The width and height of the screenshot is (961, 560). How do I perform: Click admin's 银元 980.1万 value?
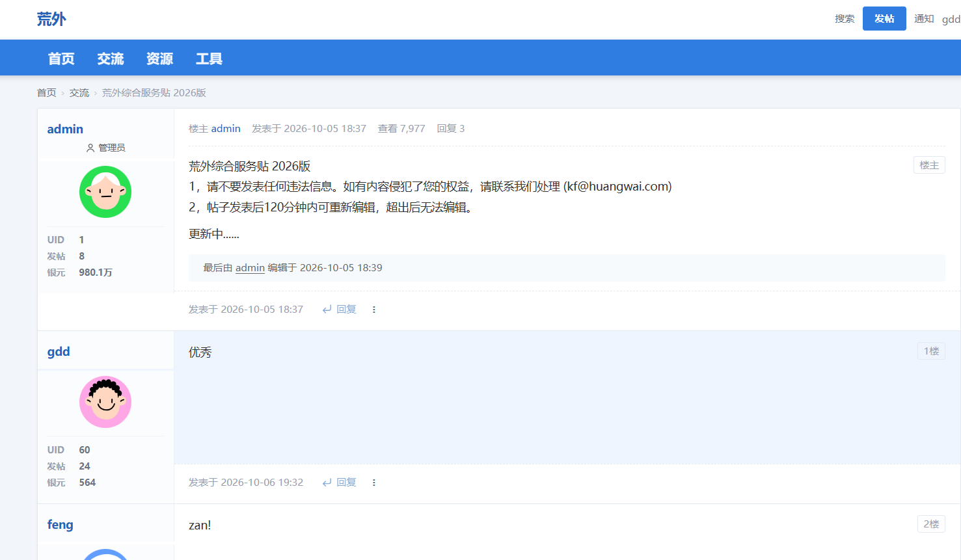pyautogui.click(x=96, y=273)
